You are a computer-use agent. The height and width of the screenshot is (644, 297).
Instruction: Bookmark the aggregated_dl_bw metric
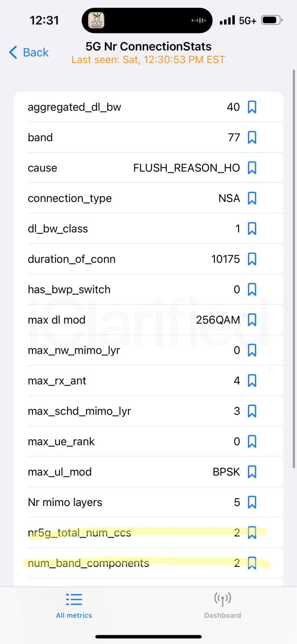[252, 107]
